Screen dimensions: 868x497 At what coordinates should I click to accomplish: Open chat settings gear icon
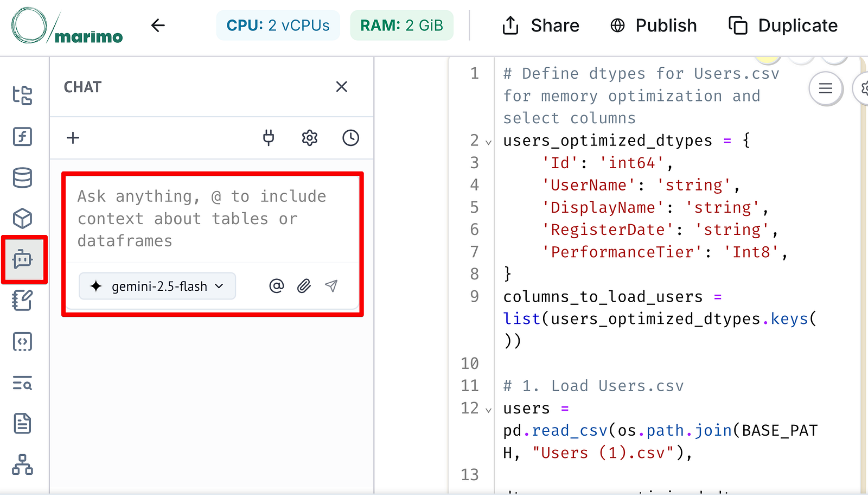[x=309, y=138]
